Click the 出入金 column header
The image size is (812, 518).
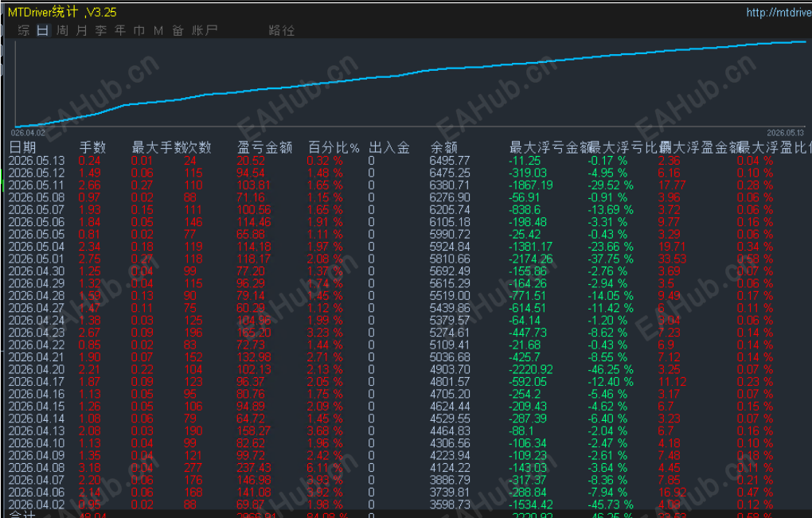[389, 147]
